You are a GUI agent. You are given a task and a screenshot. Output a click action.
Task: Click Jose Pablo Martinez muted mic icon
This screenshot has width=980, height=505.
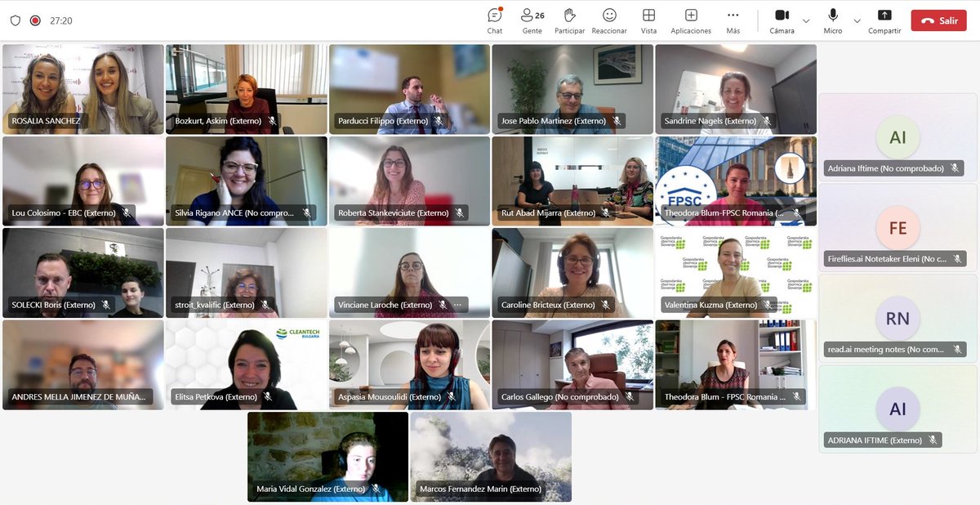(617, 121)
